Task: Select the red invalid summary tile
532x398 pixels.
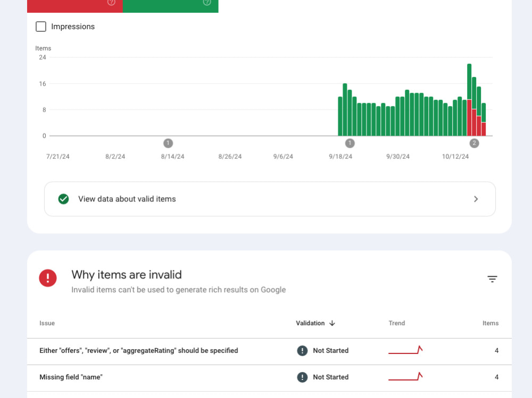Action: click(75, 6)
